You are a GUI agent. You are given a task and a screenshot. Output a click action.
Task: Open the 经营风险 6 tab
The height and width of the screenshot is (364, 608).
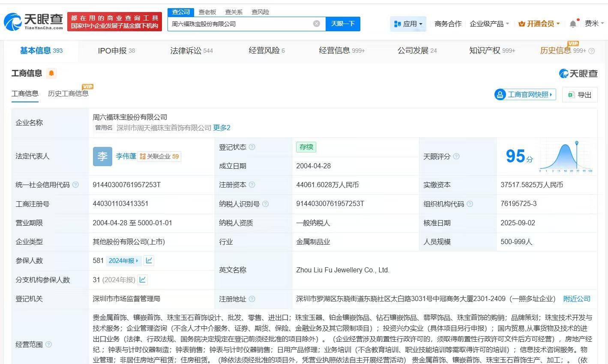tap(267, 51)
